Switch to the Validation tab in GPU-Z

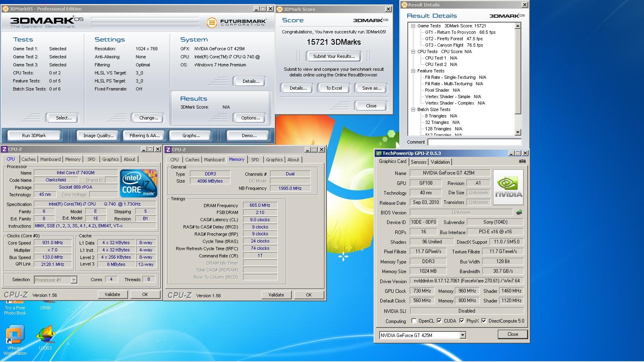tap(440, 162)
